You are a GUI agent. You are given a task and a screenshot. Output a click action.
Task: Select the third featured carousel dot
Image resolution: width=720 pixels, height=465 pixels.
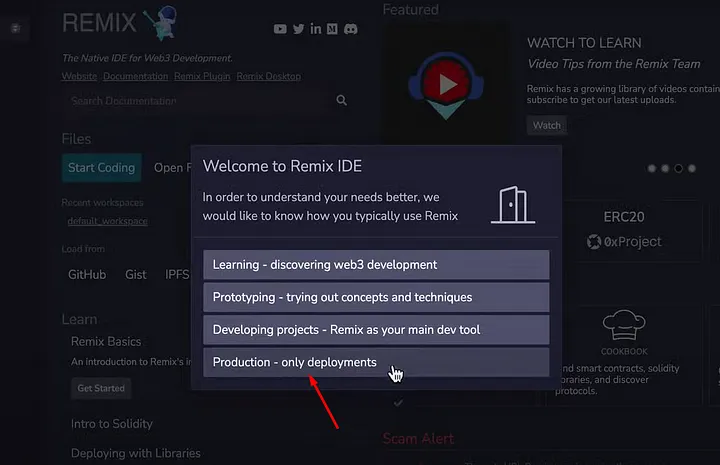point(678,168)
